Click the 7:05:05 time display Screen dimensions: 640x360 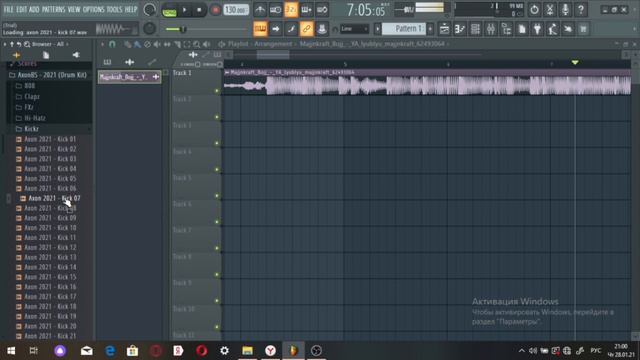pos(366,10)
